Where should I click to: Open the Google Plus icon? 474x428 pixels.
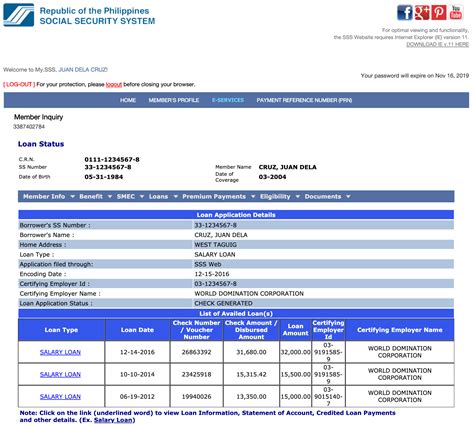click(422, 13)
